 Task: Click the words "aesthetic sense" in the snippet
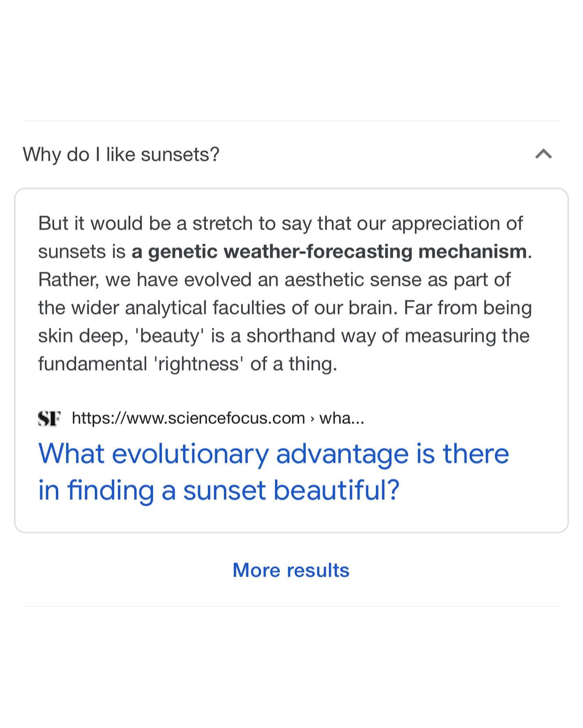[353, 280]
